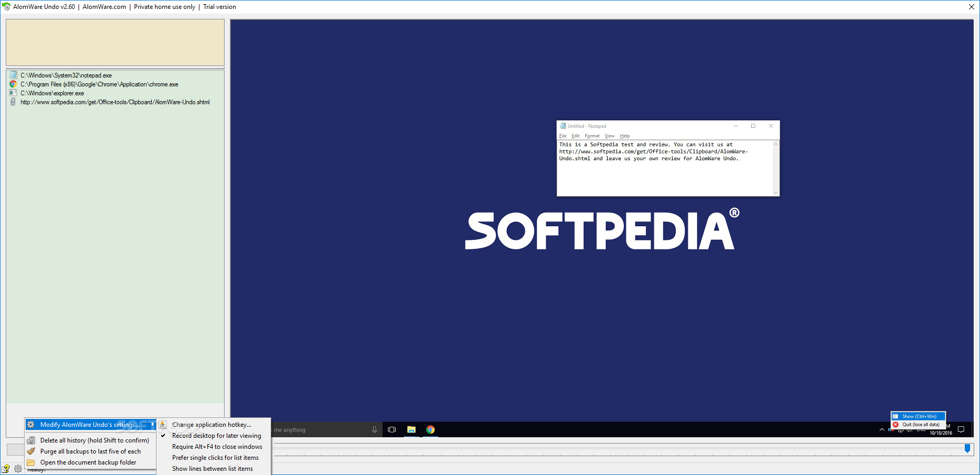Click the settings gear icon in status bar
Viewport: 980px width, 475px height.
pyautogui.click(x=18, y=469)
